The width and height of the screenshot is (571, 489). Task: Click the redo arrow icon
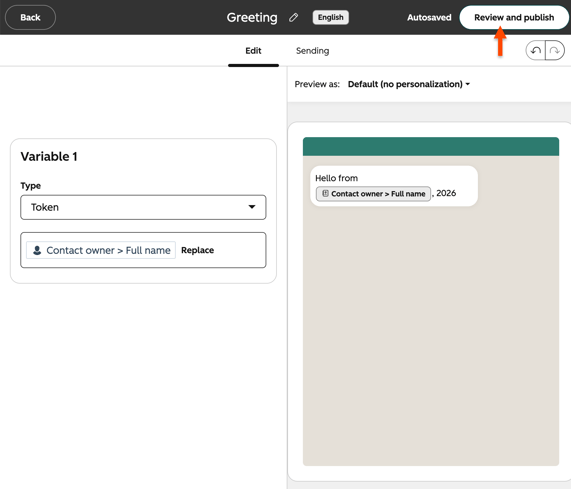pyautogui.click(x=555, y=51)
